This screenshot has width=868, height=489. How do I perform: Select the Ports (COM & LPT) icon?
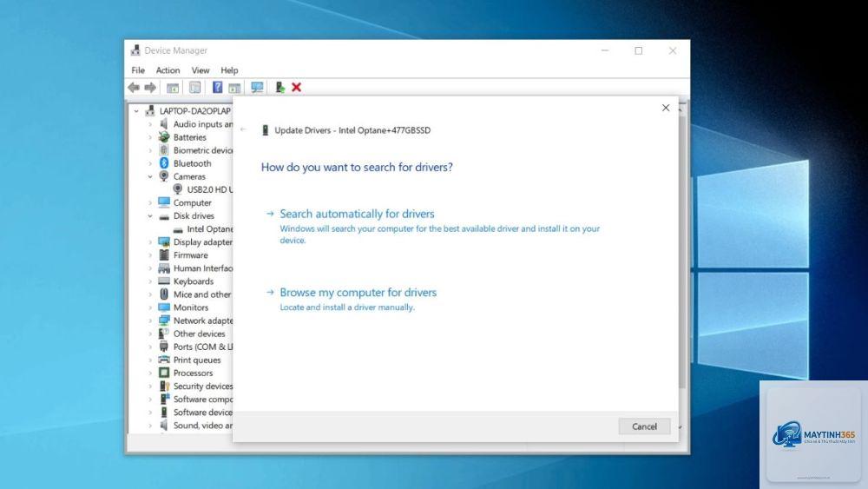[164, 347]
